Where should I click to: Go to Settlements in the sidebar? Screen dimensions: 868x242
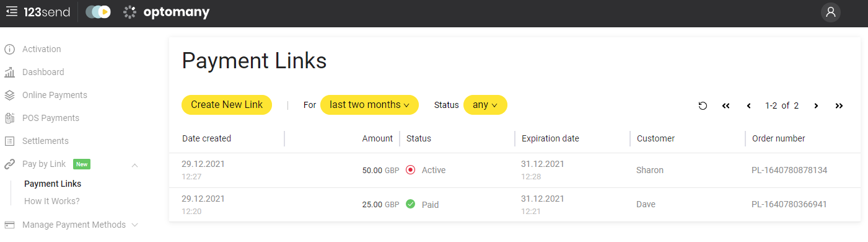(x=45, y=141)
